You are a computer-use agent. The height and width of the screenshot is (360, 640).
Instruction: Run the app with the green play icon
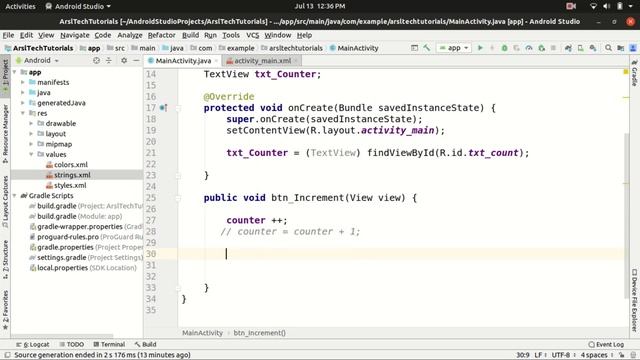pyautogui.click(x=480, y=48)
